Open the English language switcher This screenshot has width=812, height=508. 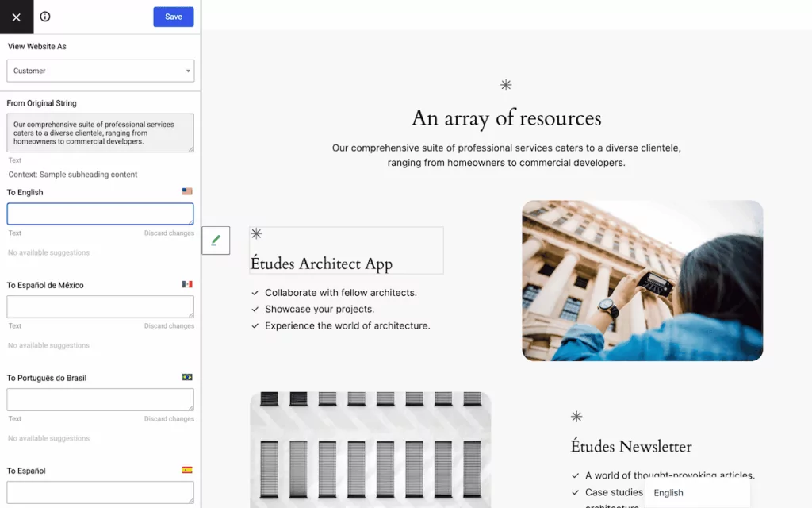click(x=697, y=493)
